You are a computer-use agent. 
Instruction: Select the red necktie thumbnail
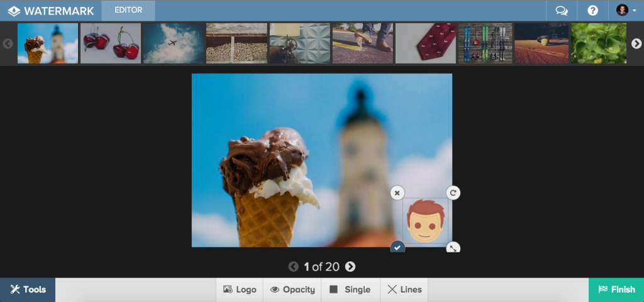[426, 43]
